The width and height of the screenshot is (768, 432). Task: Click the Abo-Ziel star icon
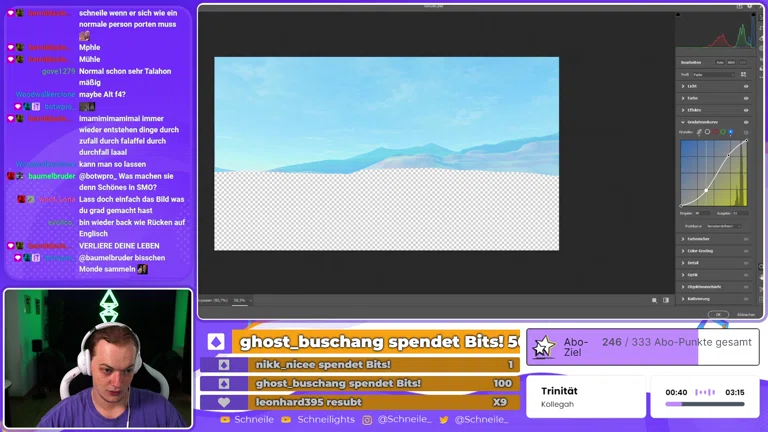[x=544, y=347]
